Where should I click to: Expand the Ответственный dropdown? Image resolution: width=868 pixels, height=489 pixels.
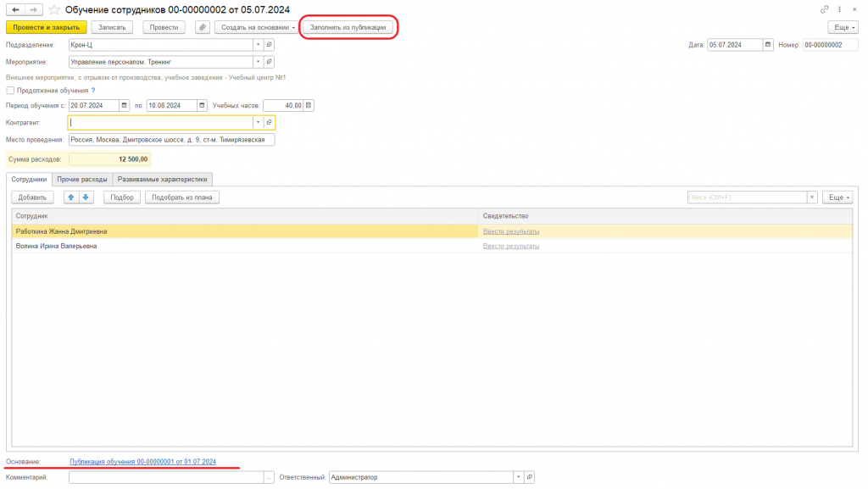click(519, 477)
